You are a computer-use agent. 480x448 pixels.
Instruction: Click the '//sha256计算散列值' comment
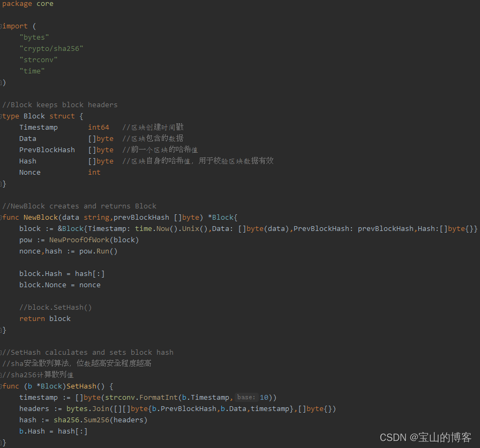tap(38, 375)
